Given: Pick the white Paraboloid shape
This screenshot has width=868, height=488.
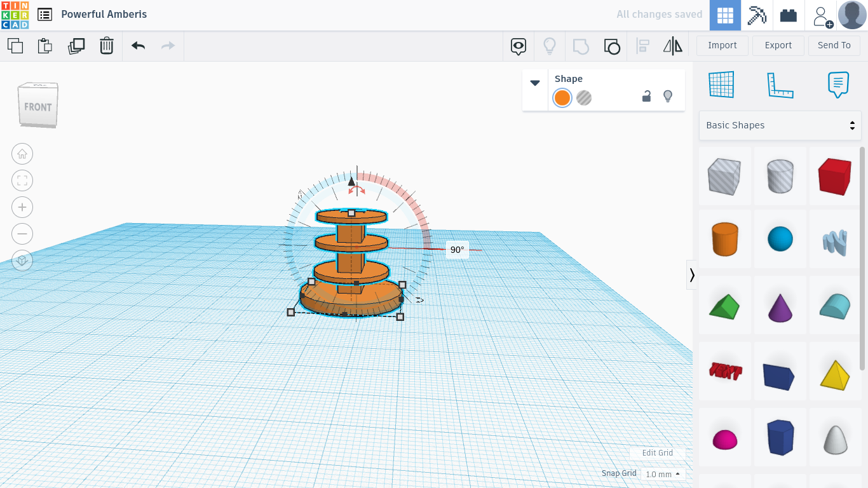Looking at the screenshot, I should pos(835,438).
